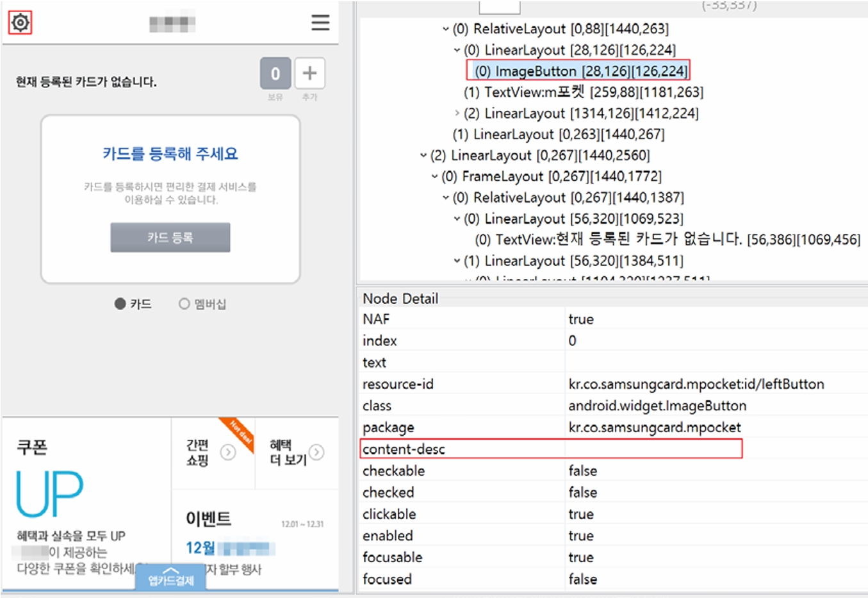Open the hamburger menu icon

[320, 22]
